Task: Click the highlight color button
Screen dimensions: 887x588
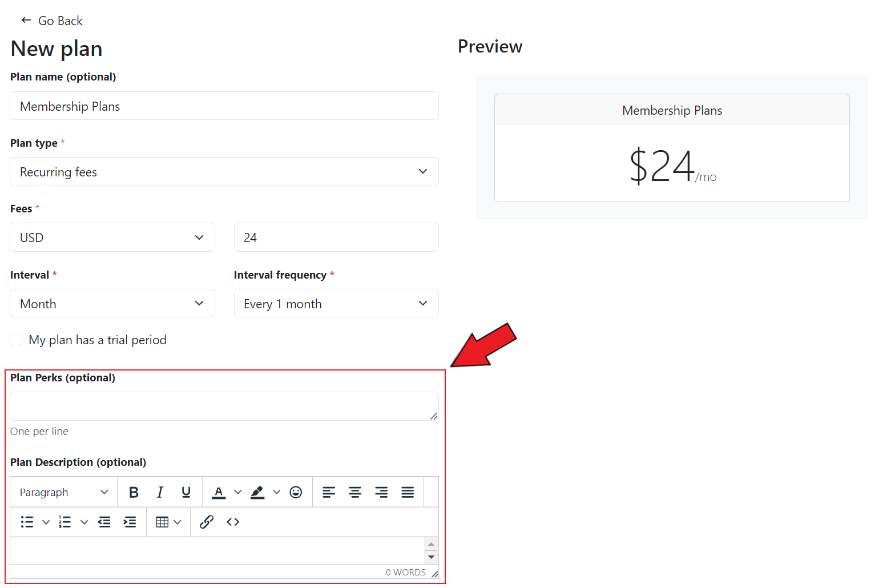Action: pos(257,492)
